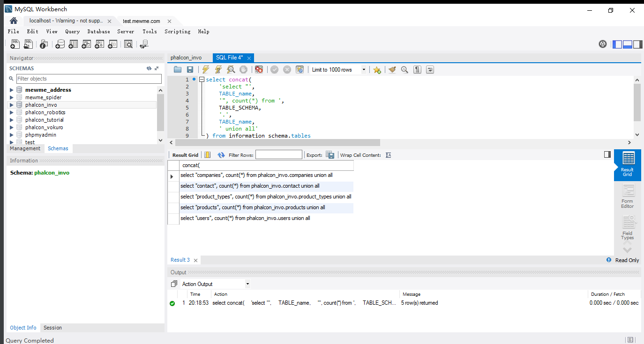The image size is (644, 344).
Task: Expand the phalcon_tutorial schema
Action: click(12, 120)
